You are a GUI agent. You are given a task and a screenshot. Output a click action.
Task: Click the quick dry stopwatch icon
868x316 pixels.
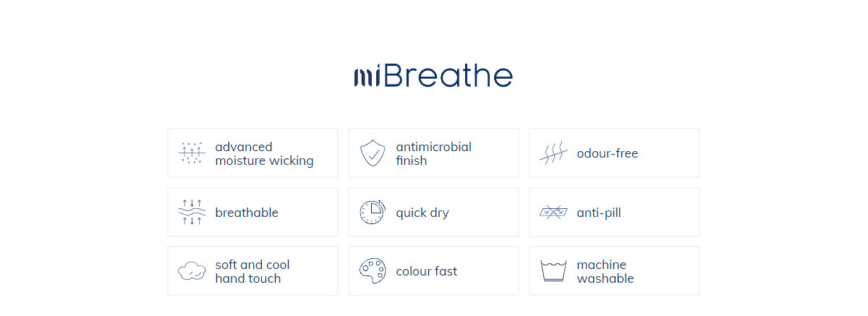pos(373,212)
